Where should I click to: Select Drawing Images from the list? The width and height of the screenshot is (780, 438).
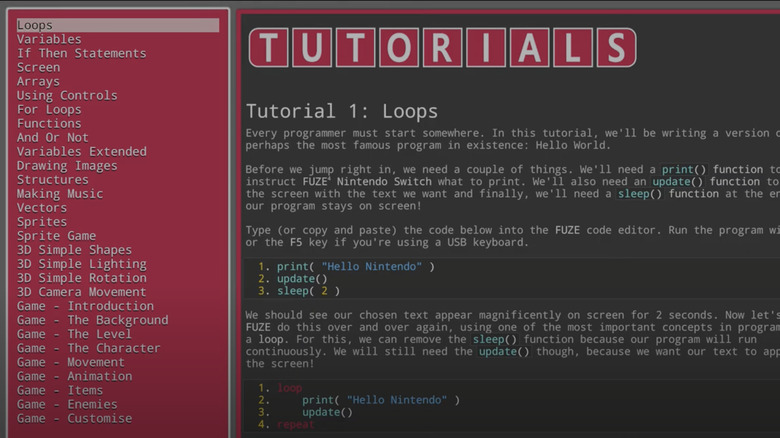[67, 165]
